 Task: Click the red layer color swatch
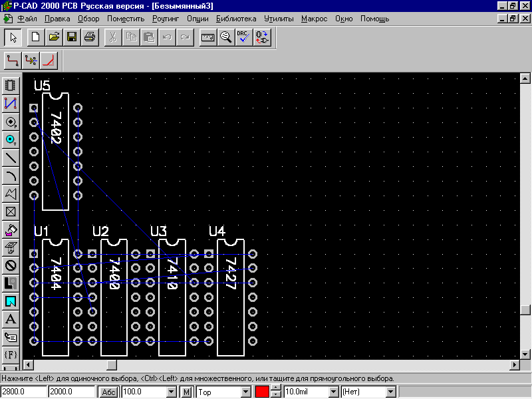262,392
